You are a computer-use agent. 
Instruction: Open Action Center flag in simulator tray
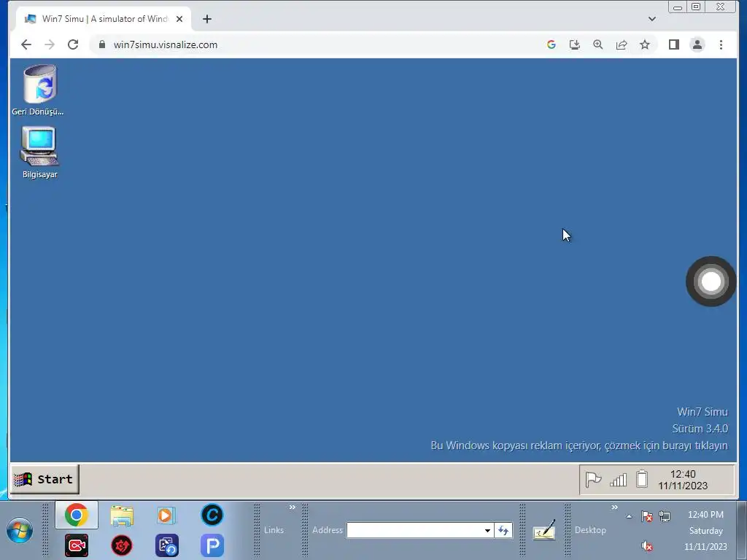593,480
